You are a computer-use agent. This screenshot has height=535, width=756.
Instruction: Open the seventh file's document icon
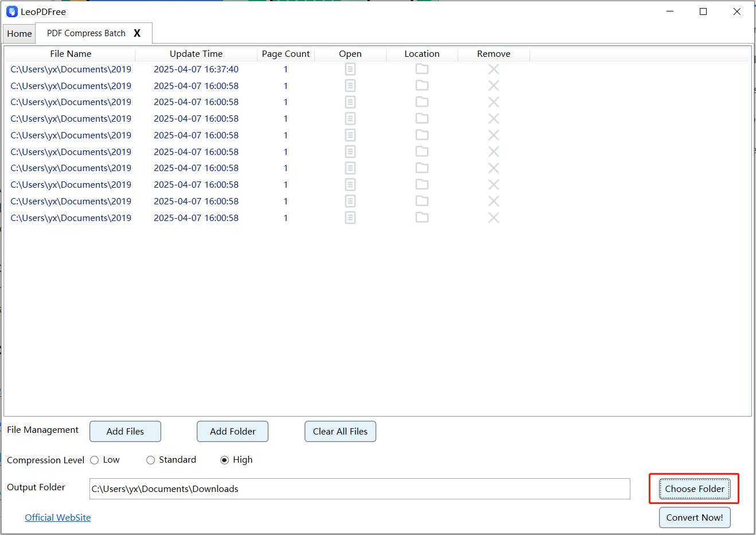tap(350, 168)
